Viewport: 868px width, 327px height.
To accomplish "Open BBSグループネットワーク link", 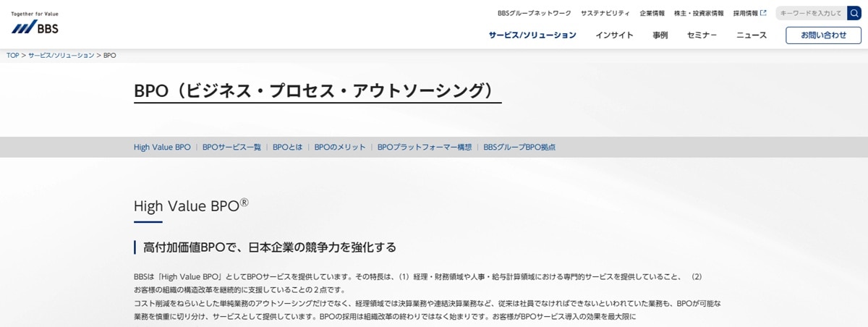I will pyautogui.click(x=534, y=13).
